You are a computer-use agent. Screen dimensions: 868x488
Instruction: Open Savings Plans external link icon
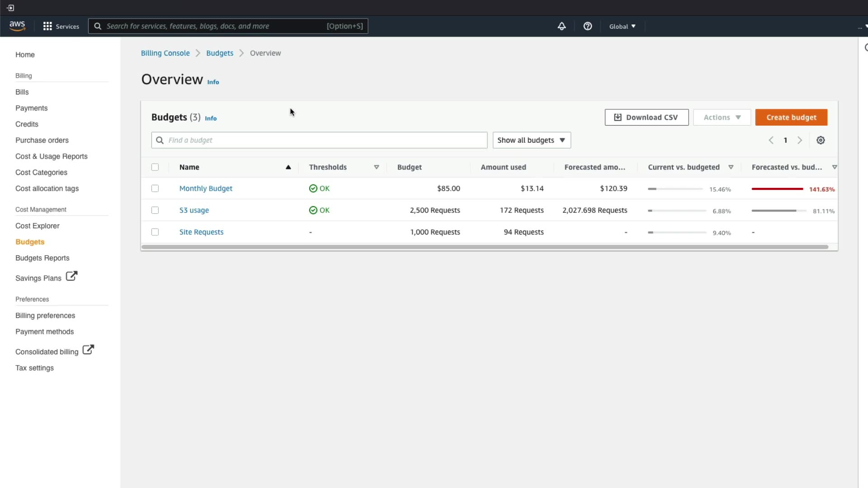71,276
